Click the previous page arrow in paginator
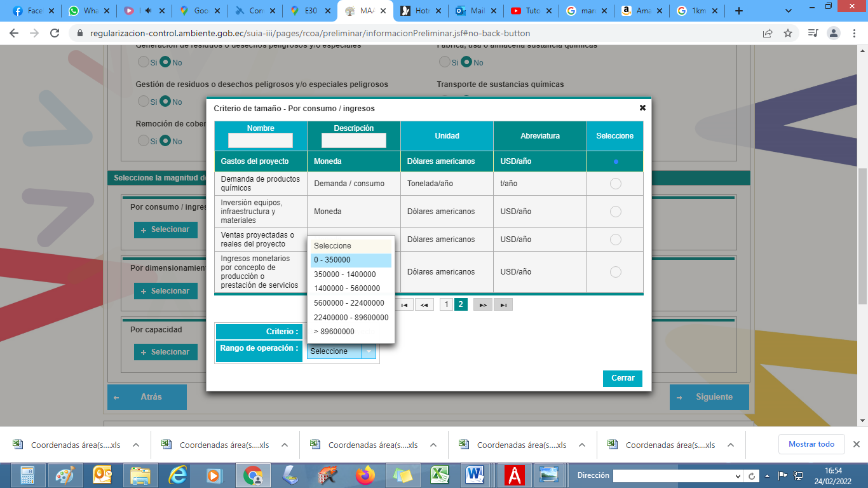The height and width of the screenshot is (488, 868). [424, 305]
